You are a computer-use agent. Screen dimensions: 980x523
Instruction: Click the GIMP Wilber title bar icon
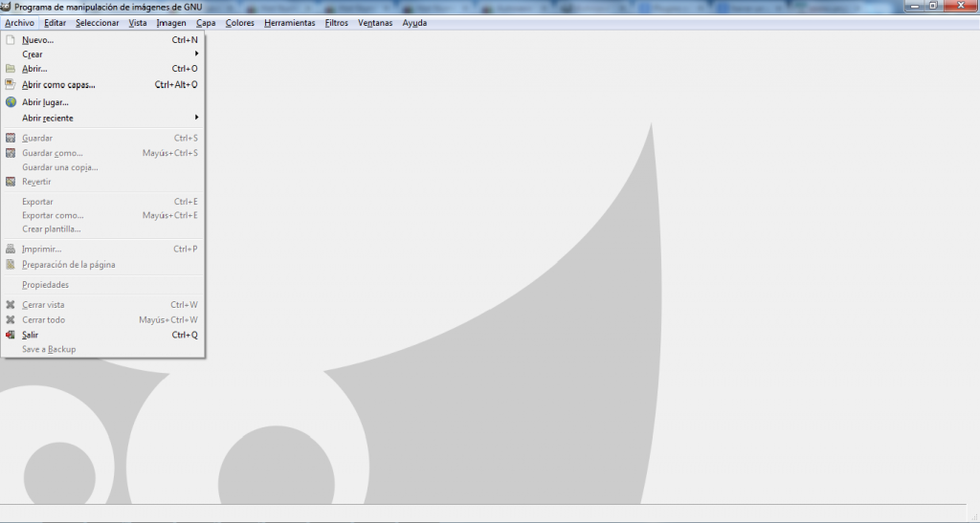point(6,7)
